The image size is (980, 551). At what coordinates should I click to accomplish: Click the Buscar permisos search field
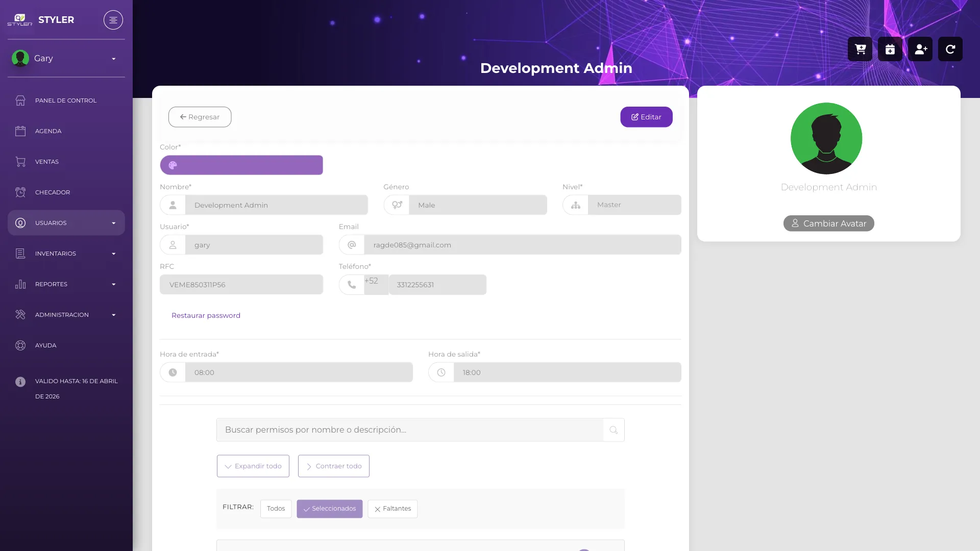410,430
